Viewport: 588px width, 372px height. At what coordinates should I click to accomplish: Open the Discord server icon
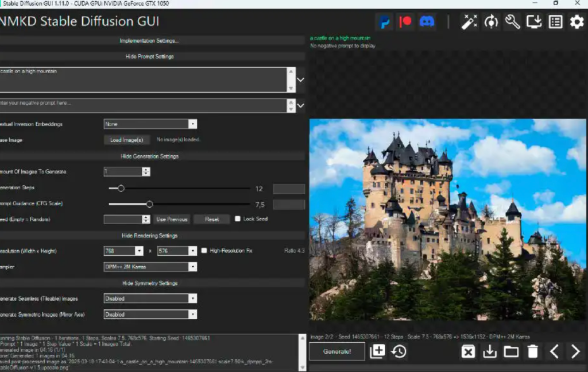427,22
